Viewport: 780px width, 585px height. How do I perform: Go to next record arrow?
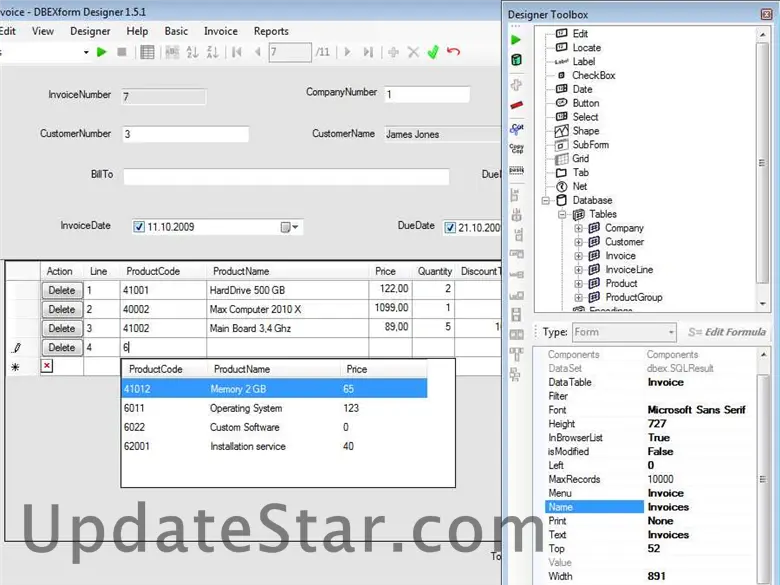click(x=347, y=52)
